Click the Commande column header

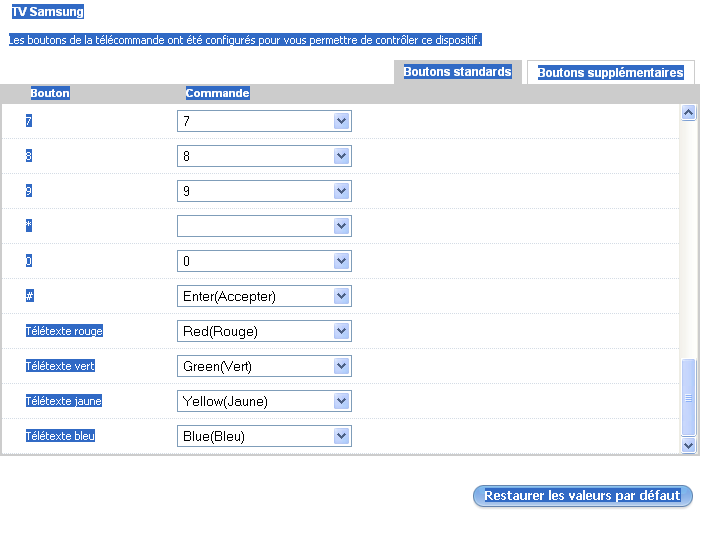click(x=217, y=93)
